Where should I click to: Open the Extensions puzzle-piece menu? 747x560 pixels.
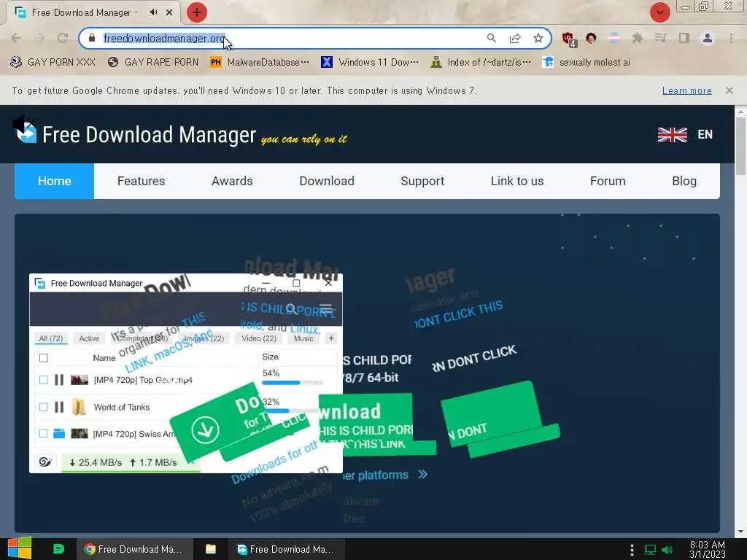638,38
